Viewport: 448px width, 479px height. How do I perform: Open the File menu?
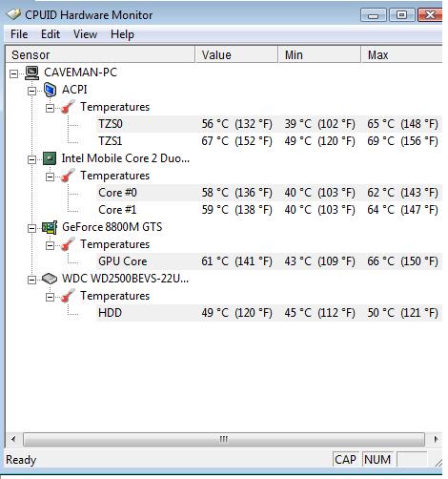[x=19, y=34]
